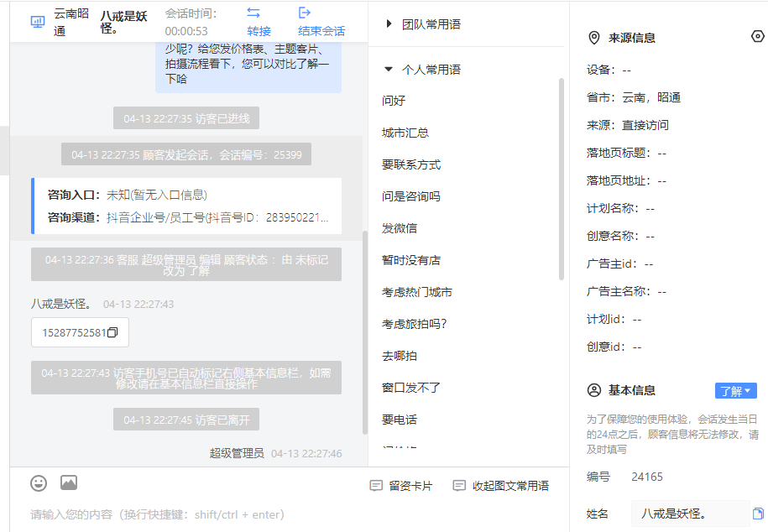Click the 收起图文常用语 icon
This screenshot has height=532, width=768.
point(459,486)
